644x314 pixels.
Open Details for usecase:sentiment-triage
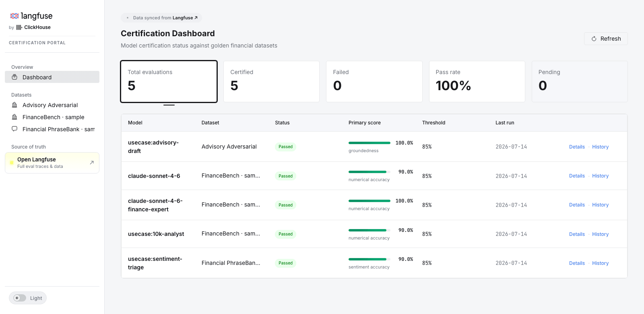[x=577, y=263]
